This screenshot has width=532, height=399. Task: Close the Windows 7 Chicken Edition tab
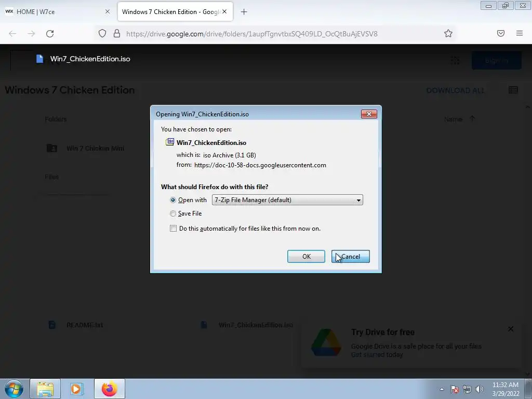tap(224, 11)
